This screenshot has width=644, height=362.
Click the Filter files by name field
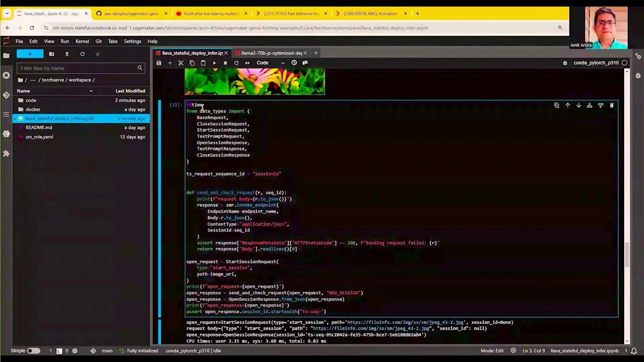coord(80,68)
